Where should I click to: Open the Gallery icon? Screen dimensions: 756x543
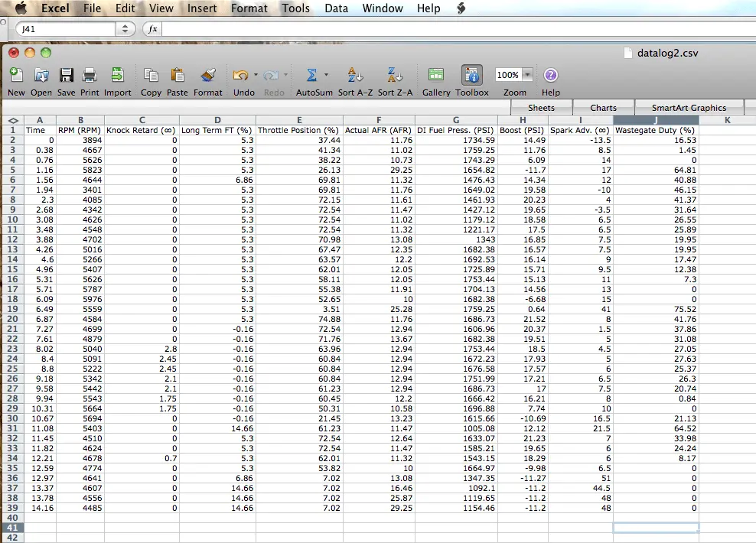(x=436, y=76)
